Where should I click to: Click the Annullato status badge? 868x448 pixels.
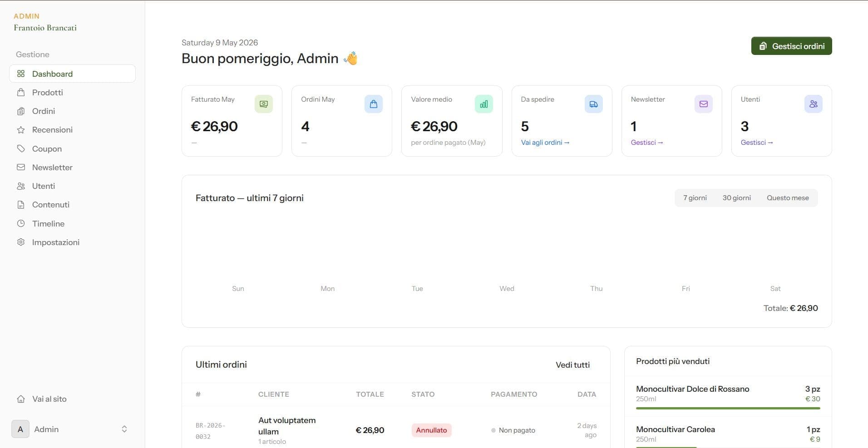click(x=431, y=430)
